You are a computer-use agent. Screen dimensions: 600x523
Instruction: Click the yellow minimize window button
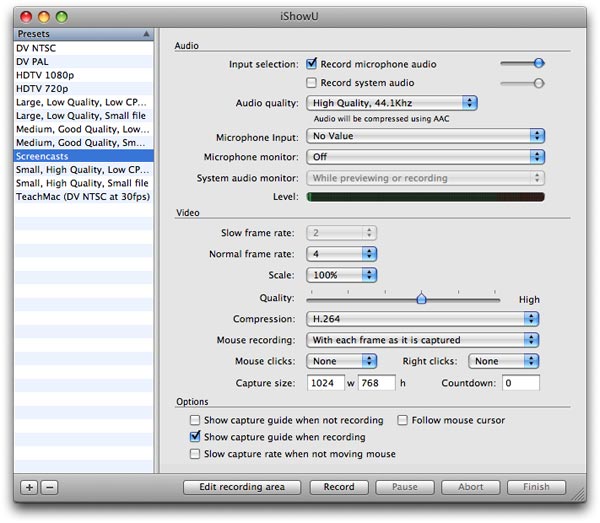pos(44,16)
